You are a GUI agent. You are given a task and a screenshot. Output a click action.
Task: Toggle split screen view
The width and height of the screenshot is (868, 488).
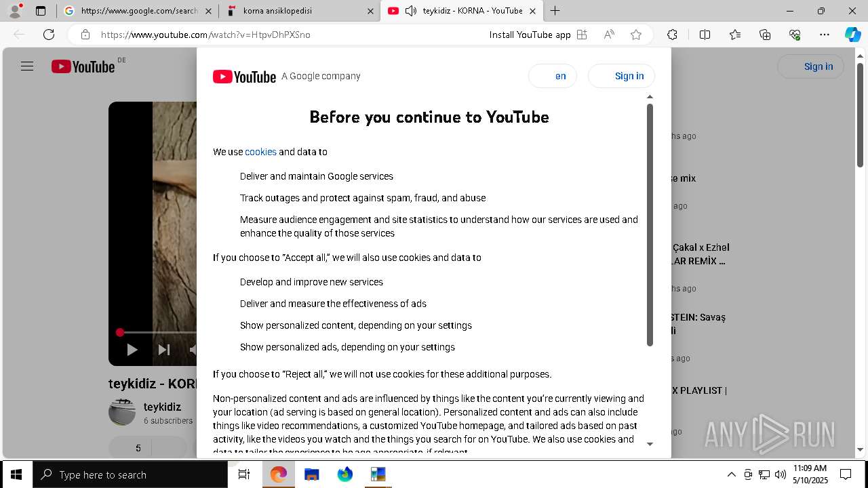coord(705,35)
